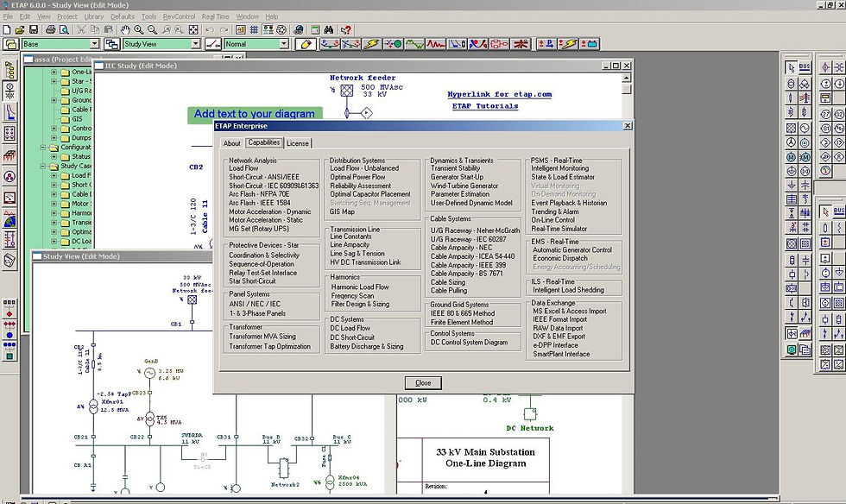Click the binoculars Find icon
The height and width of the screenshot is (504, 846).
329,30
